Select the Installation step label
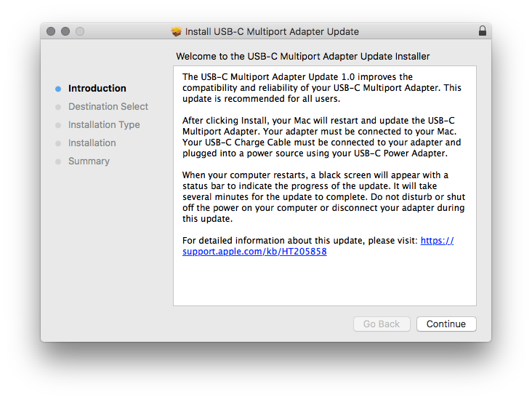The image size is (532, 400). coord(92,143)
